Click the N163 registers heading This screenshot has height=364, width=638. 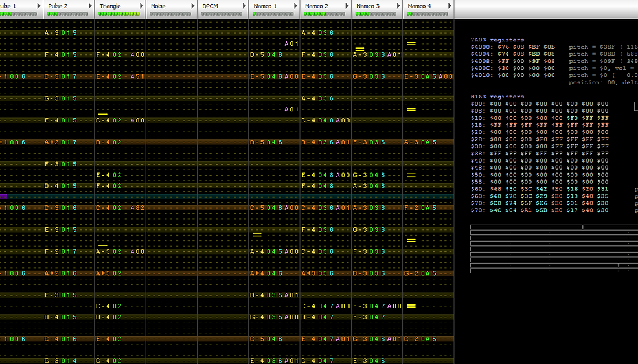tap(497, 97)
